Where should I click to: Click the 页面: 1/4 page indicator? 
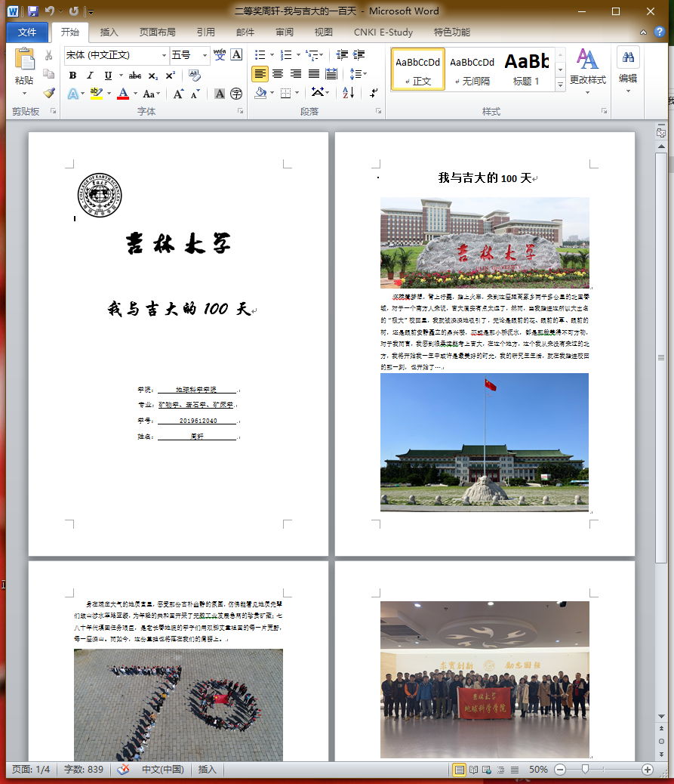pyautogui.click(x=31, y=770)
